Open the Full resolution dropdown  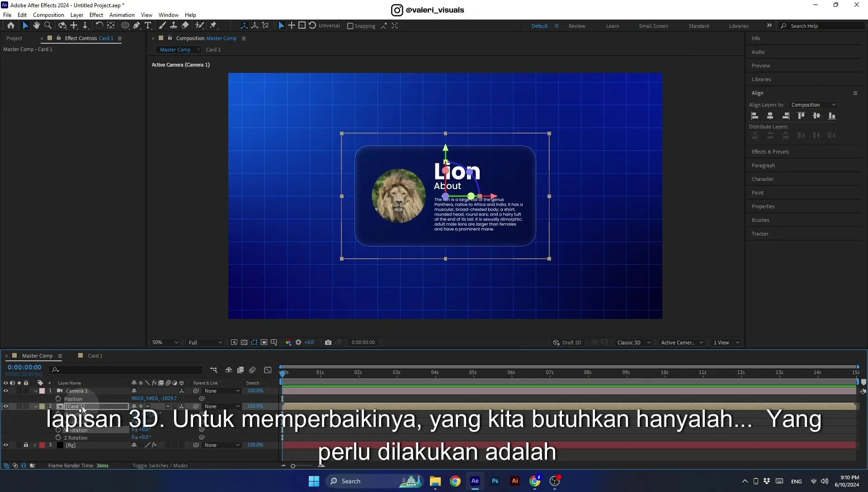[205, 342]
